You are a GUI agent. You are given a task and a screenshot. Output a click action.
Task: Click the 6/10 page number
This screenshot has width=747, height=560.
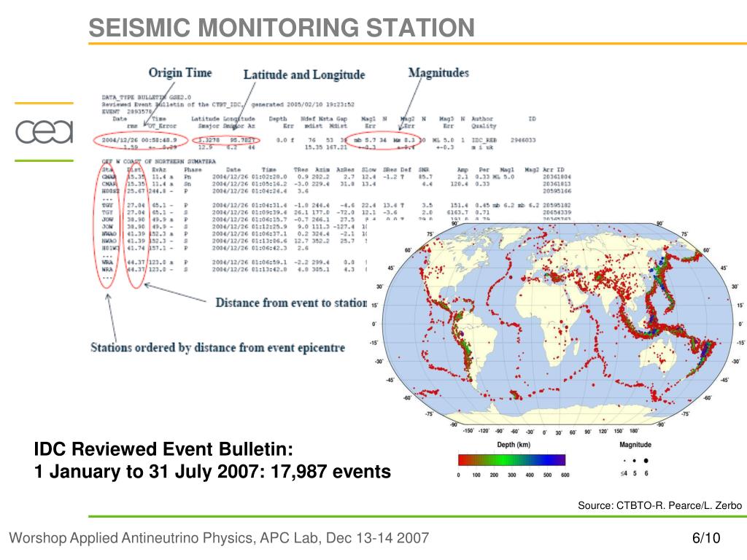706,538
